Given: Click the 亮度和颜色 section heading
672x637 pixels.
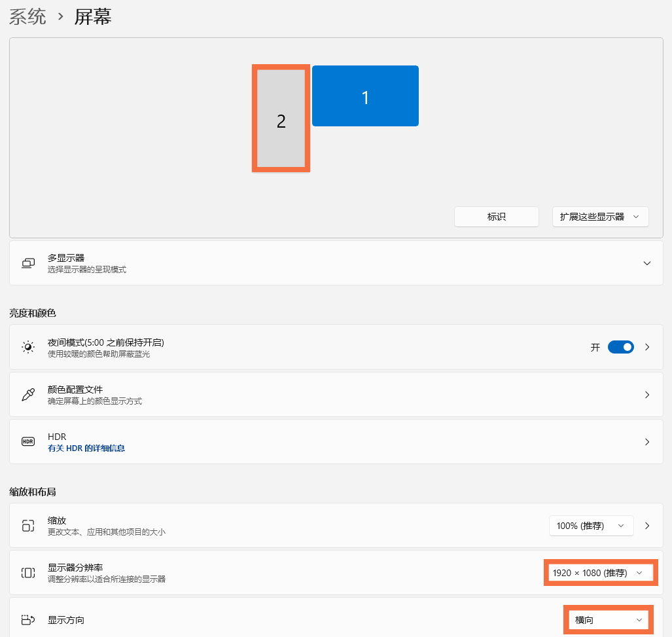Looking at the screenshot, I should [33, 314].
